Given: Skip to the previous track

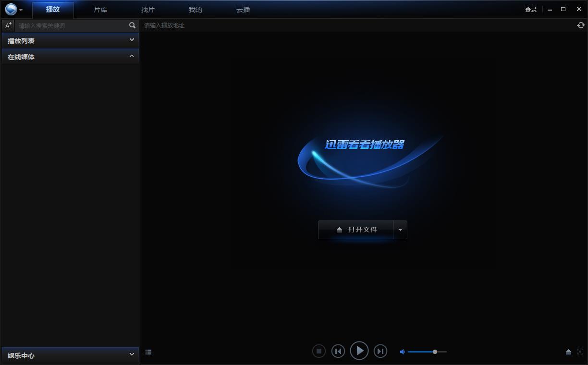Looking at the screenshot, I should click(338, 352).
